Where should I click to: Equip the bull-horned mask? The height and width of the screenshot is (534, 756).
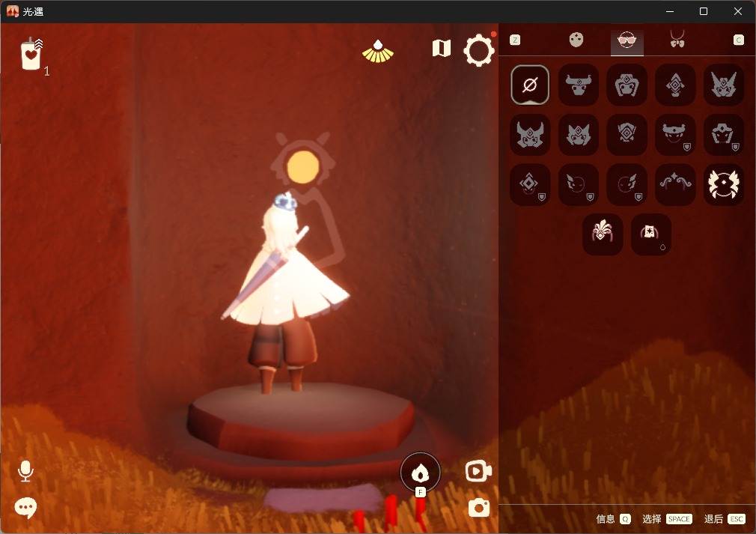[578, 85]
